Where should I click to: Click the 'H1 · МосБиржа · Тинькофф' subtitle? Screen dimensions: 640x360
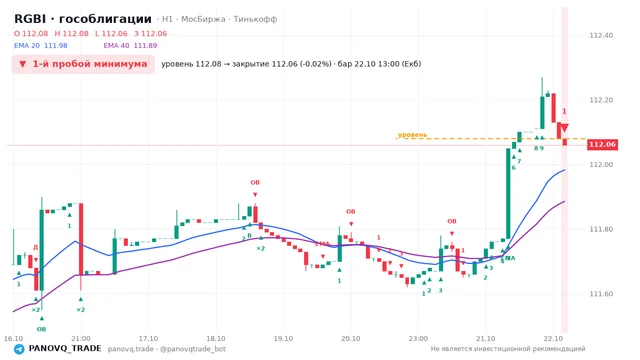coord(220,19)
